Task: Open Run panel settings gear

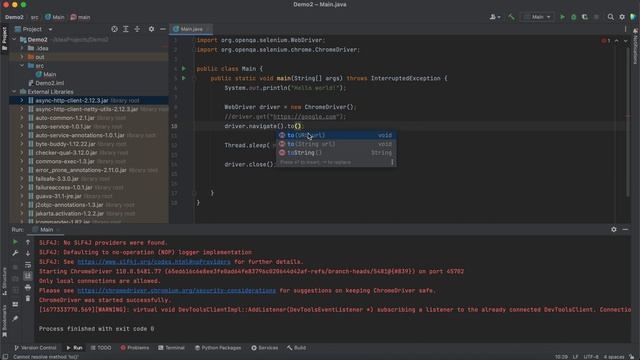Action: click(x=614, y=229)
